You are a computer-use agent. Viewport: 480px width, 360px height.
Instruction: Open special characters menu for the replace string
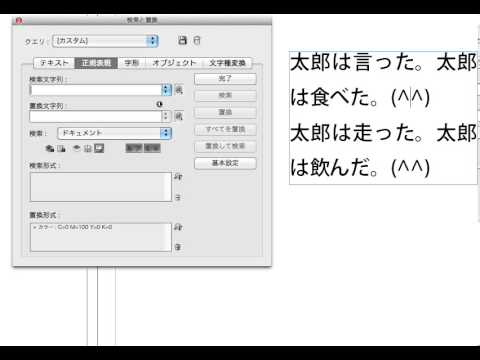[x=179, y=116]
